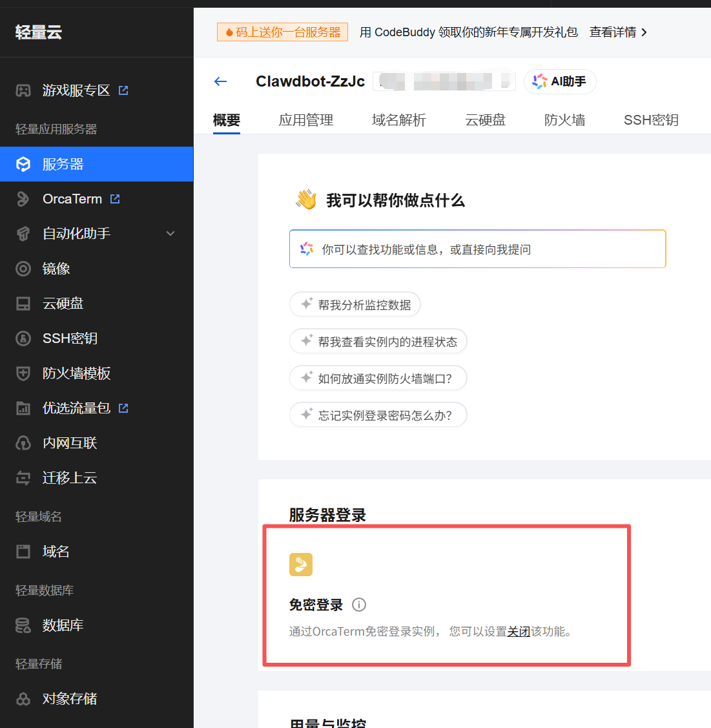Click the chevron arrow after 查看详情
711x728 pixels.
644,32
